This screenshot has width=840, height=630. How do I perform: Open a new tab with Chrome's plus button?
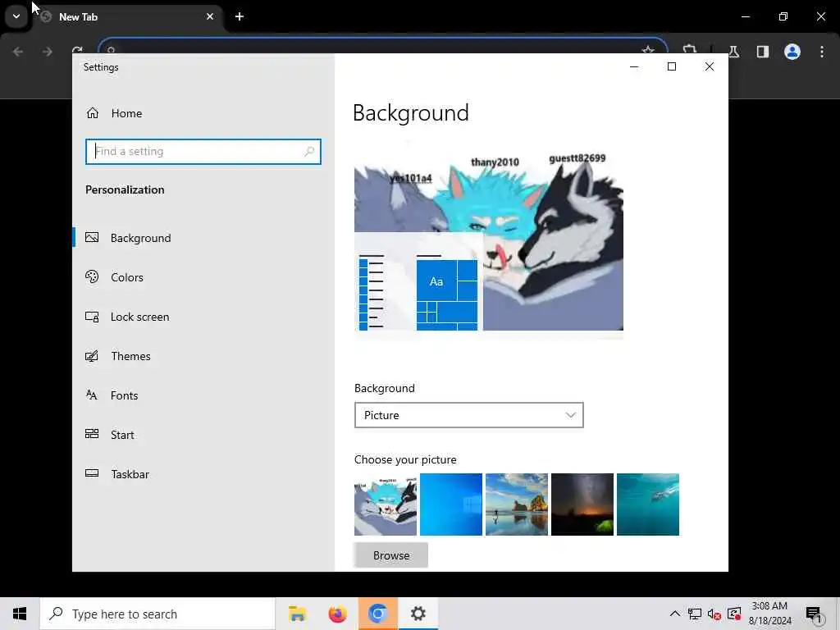point(240,16)
